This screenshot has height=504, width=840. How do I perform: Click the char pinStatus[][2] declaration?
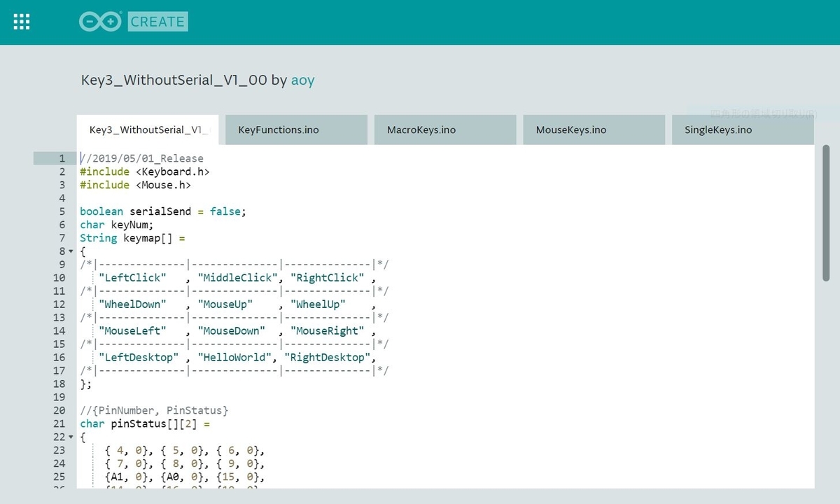point(145,424)
